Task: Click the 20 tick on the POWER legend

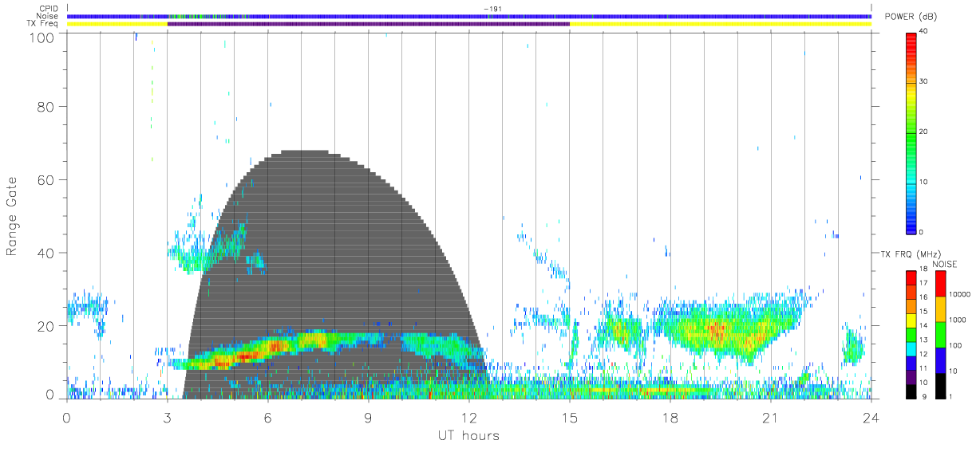Action: coord(924,132)
